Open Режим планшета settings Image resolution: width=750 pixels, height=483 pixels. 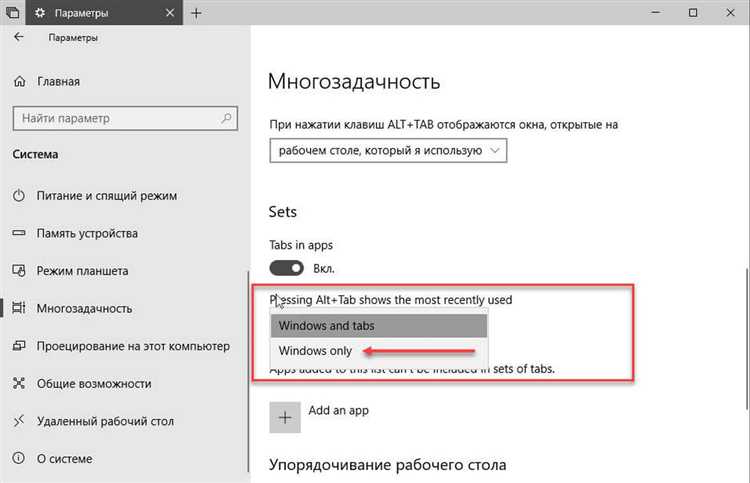tap(82, 271)
